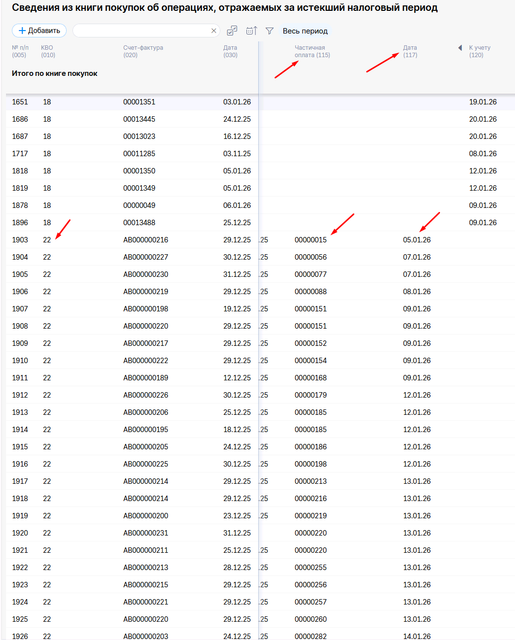This screenshot has width=515, height=640.
Task: Select row number 1903
Action: click(20, 240)
